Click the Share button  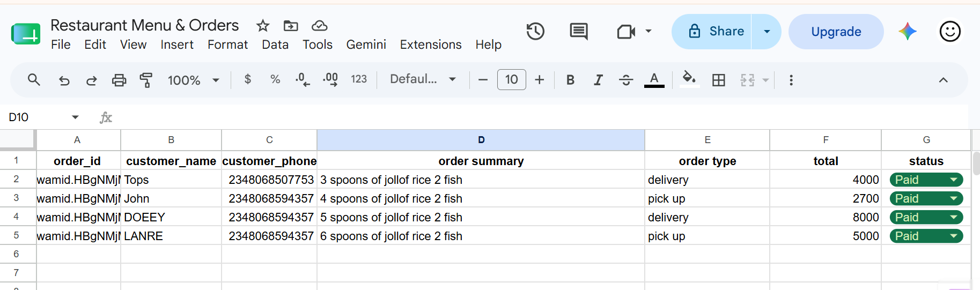(x=712, y=32)
